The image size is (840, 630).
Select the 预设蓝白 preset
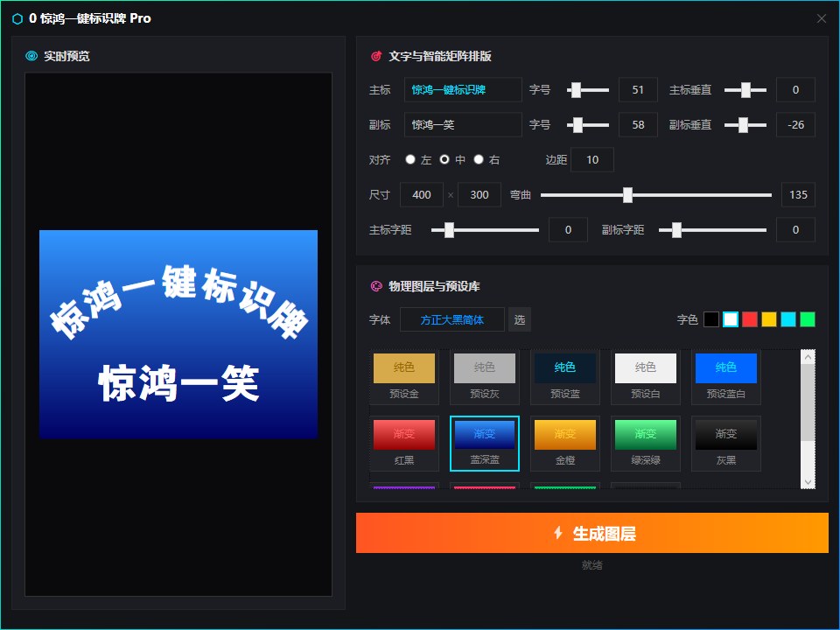click(726, 377)
